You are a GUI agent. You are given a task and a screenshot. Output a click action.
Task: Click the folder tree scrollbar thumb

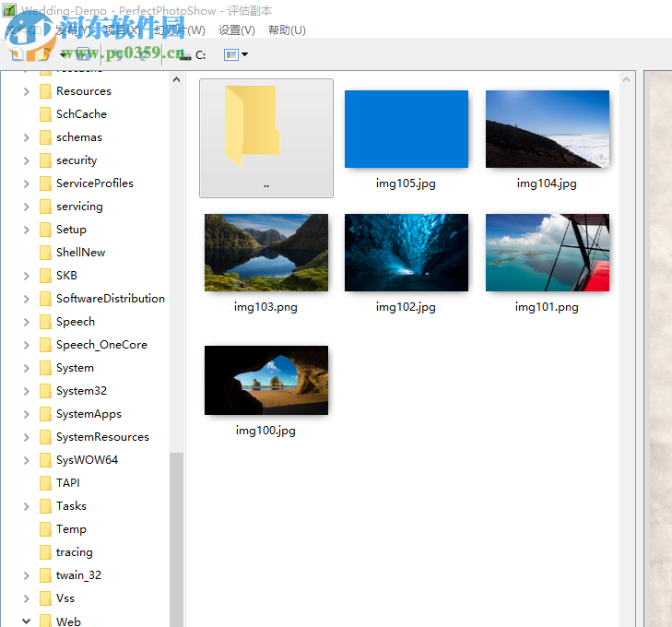click(x=177, y=539)
